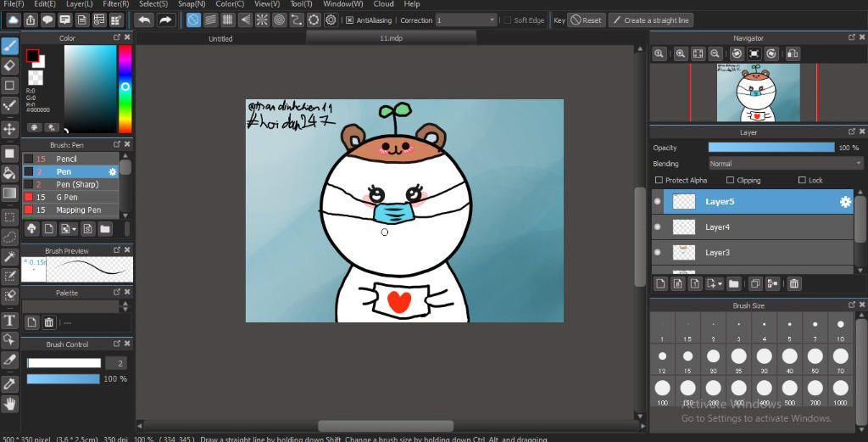Image resolution: width=868 pixels, height=442 pixels.
Task: Click zoom in icon in Navigator
Action: [x=681, y=53]
